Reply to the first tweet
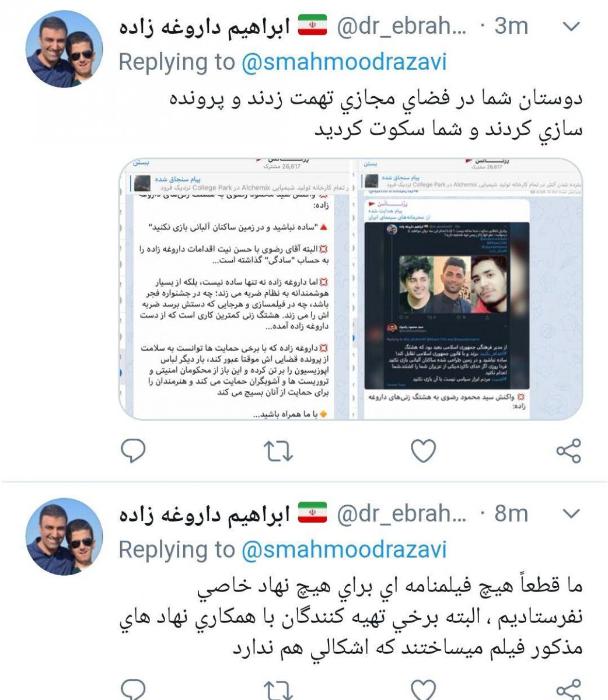The image size is (608, 700). click(132, 451)
